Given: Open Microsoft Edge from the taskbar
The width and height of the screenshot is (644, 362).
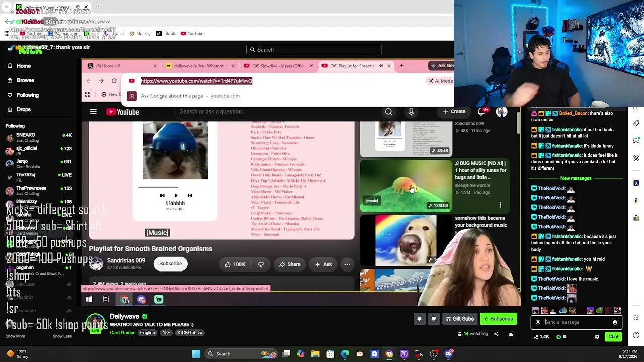Looking at the screenshot, I should [345, 354].
